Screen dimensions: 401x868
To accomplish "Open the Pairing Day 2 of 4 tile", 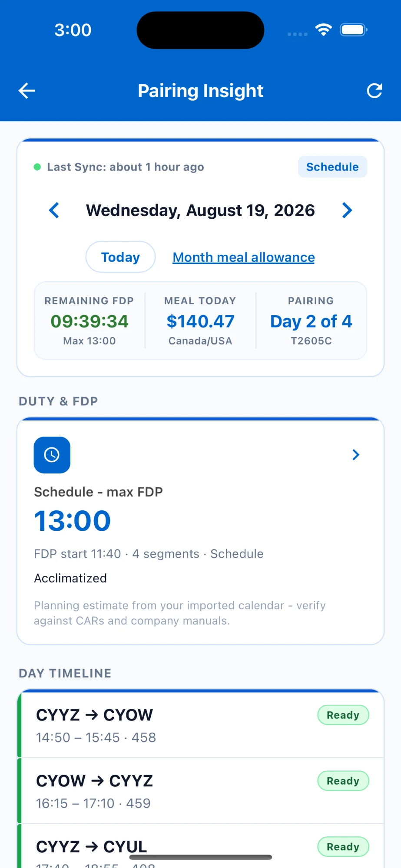I will pyautogui.click(x=311, y=321).
